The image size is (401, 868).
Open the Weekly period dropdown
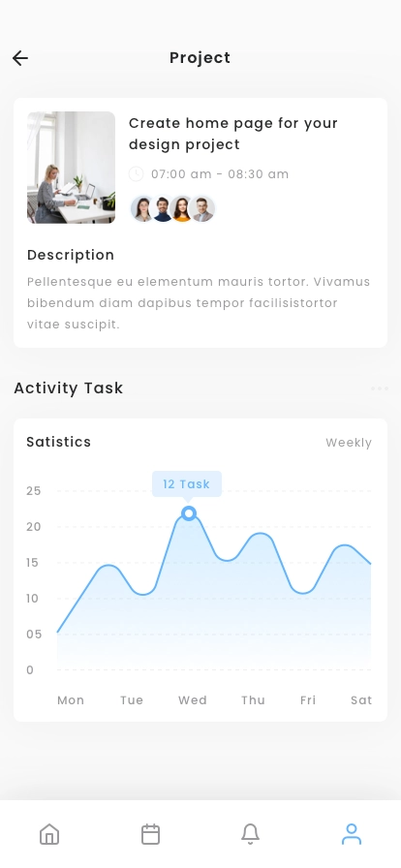(x=349, y=443)
